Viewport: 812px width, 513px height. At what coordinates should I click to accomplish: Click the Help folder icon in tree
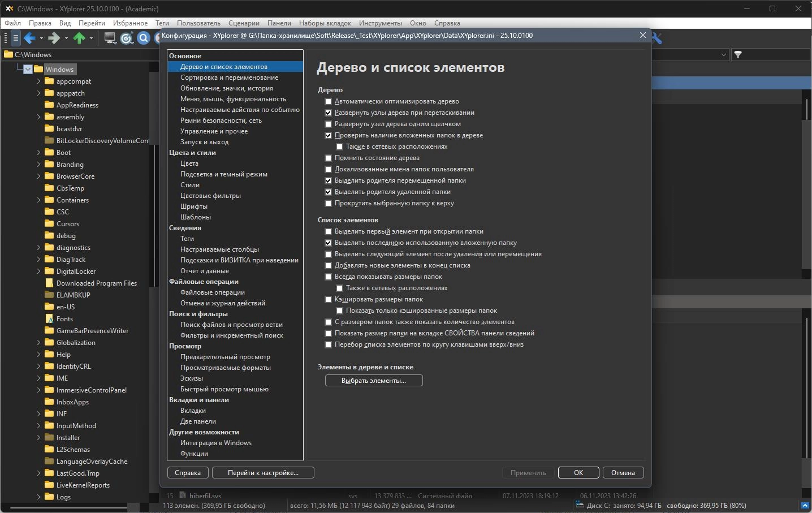(49, 354)
